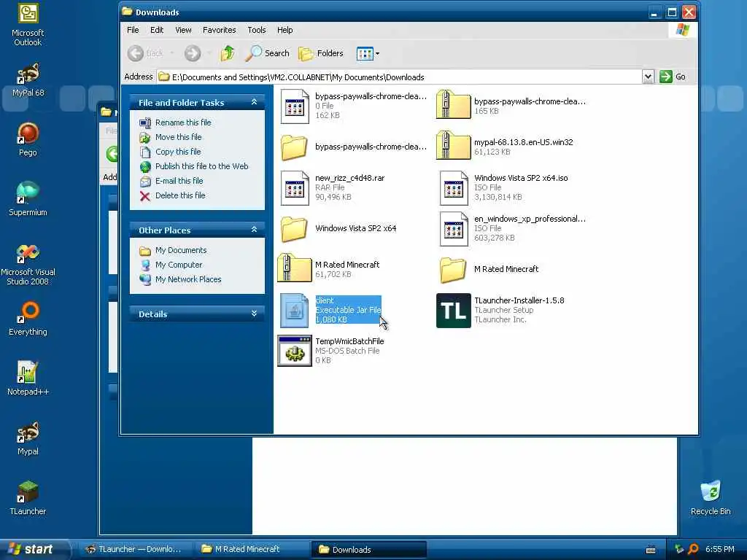Select the Pego desktop shortcut
This screenshot has width=747, height=560.
click(x=28, y=139)
